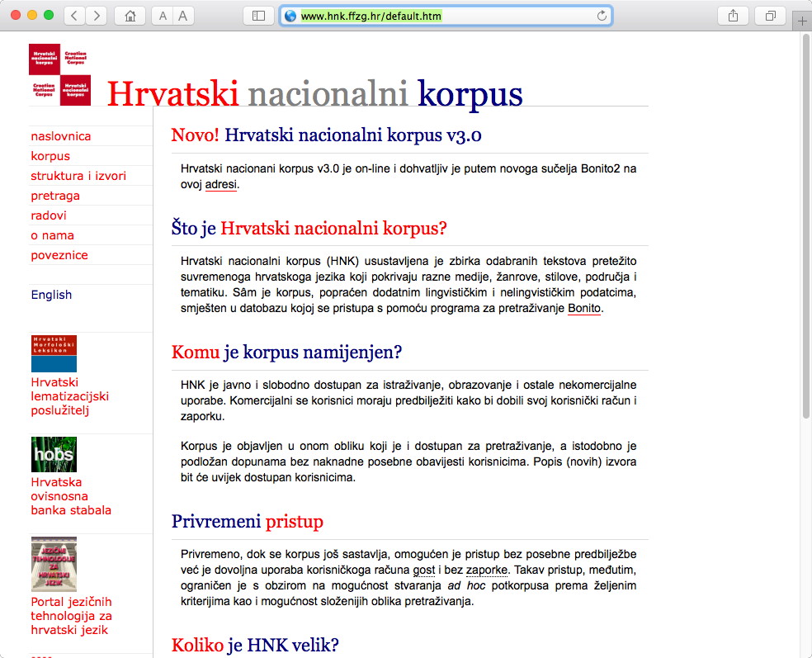Screen dimensions: 812x658
Task: Open the share sheet icon
Action: tap(733, 16)
